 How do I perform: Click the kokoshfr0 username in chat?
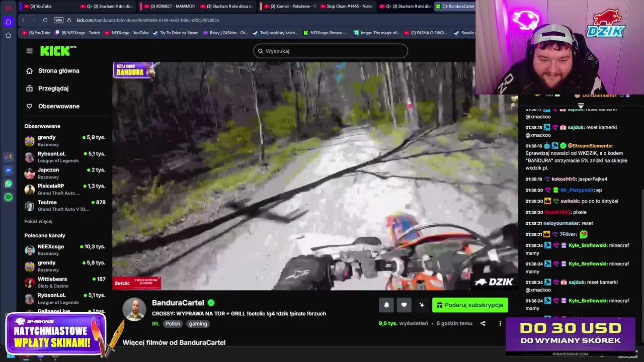click(x=564, y=179)
